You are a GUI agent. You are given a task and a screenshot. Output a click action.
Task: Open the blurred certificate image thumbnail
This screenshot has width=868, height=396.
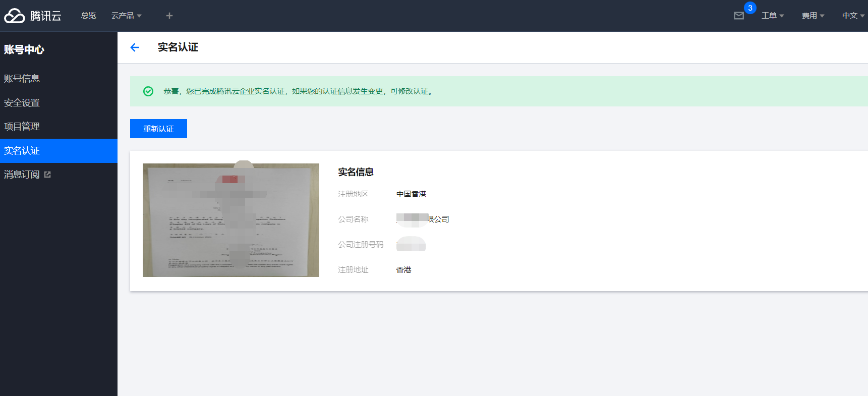click(231, 220)
